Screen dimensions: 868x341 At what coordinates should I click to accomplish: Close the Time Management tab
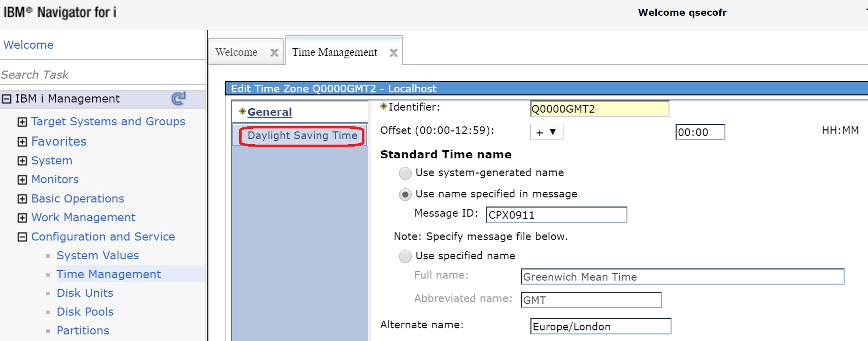(x=393, y=53)
